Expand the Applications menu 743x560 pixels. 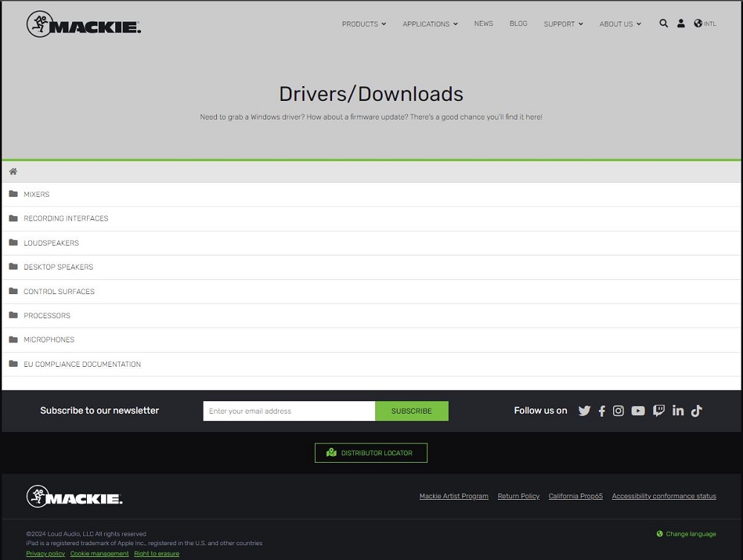click(430, 24)
